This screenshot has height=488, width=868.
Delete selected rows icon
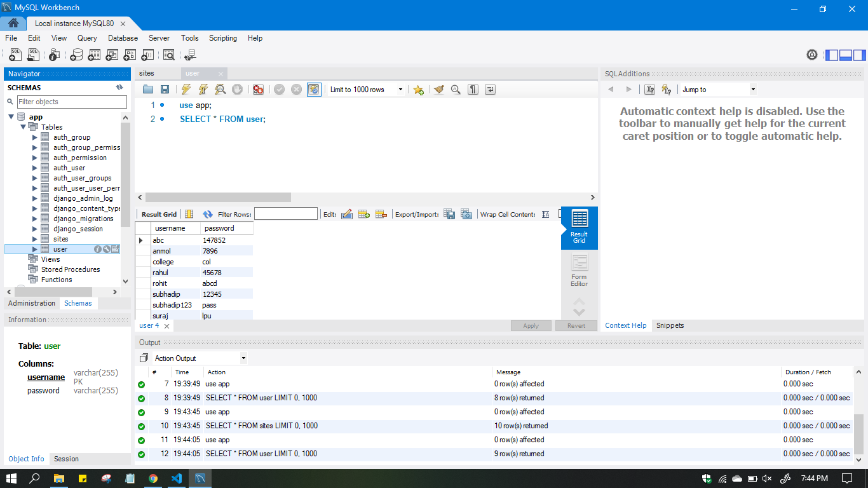381,214
